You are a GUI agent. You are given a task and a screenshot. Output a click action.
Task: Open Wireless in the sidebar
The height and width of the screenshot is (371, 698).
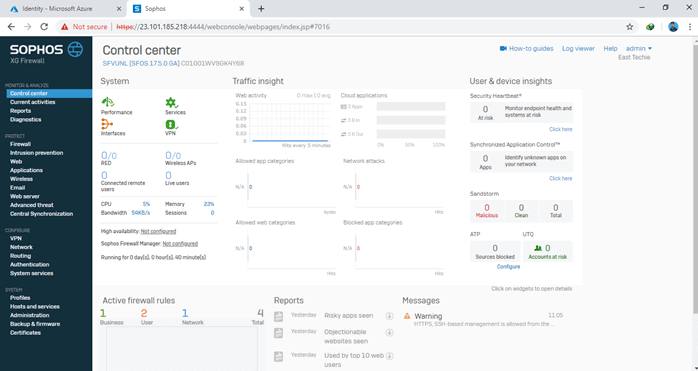click(21, 179)
